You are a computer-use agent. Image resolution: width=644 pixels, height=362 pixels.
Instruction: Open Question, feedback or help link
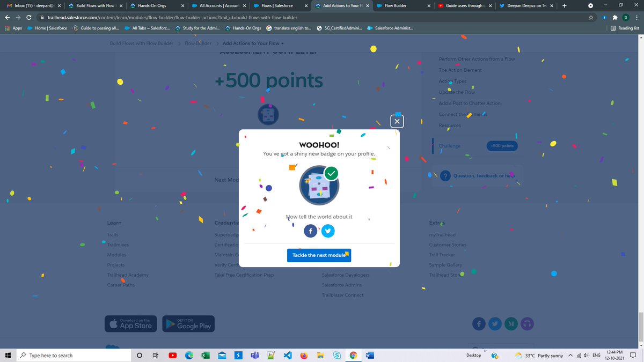pos(478,176)
